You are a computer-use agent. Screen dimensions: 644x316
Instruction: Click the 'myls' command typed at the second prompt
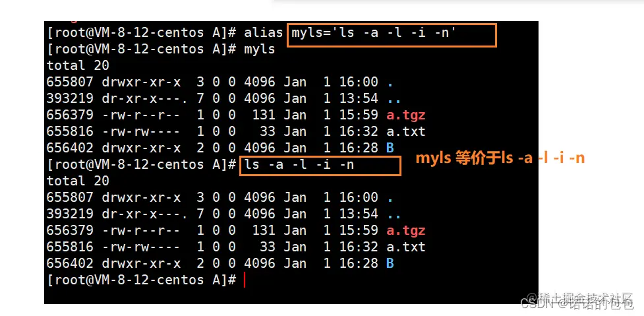tap(259, 49)
